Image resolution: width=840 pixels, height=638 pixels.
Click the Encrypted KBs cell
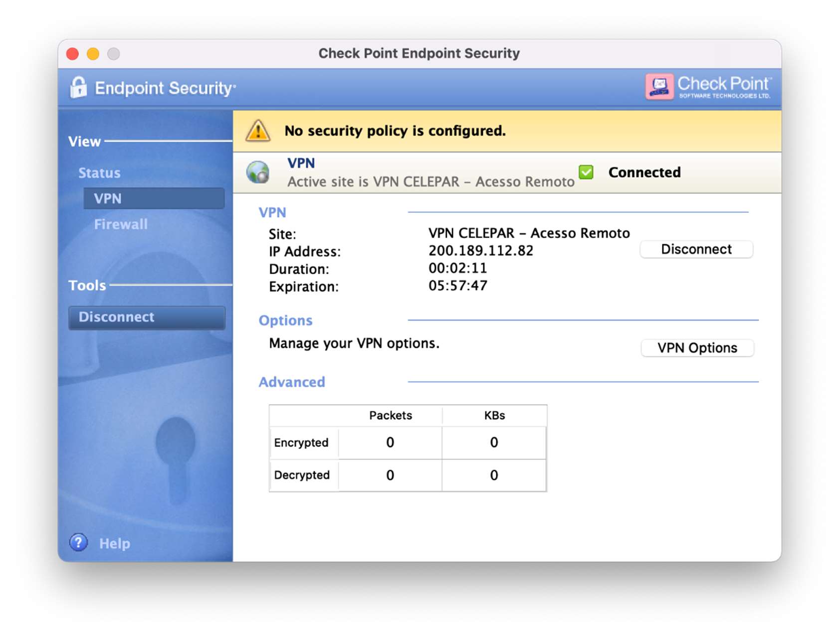tap(494, 443)
